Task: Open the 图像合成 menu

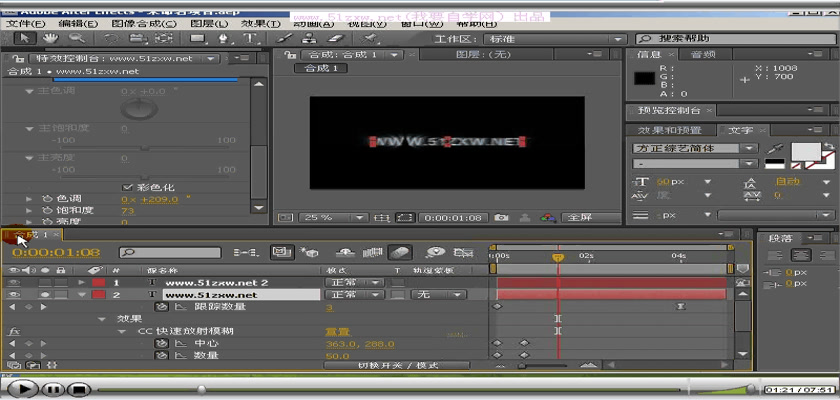Action: [143, 24]
